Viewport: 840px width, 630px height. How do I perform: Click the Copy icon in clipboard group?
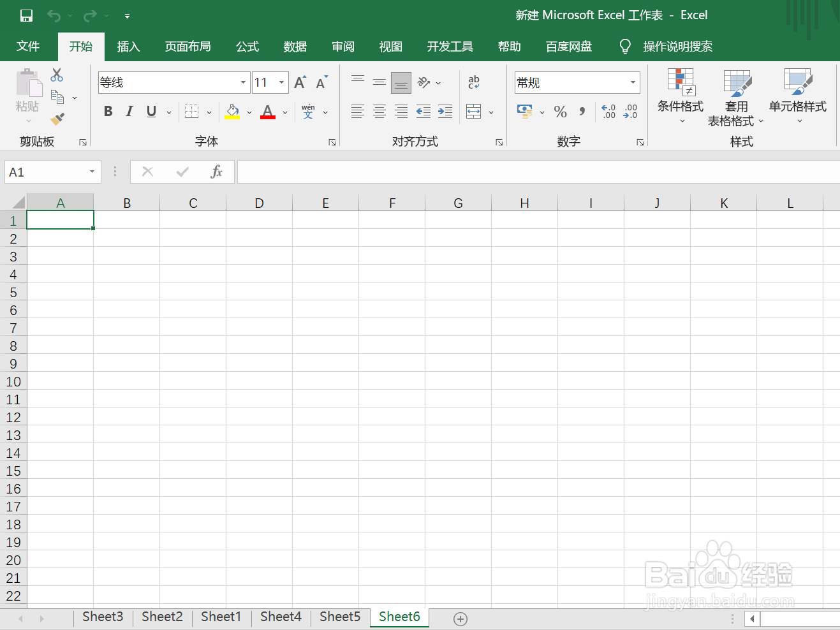(57, 97)
